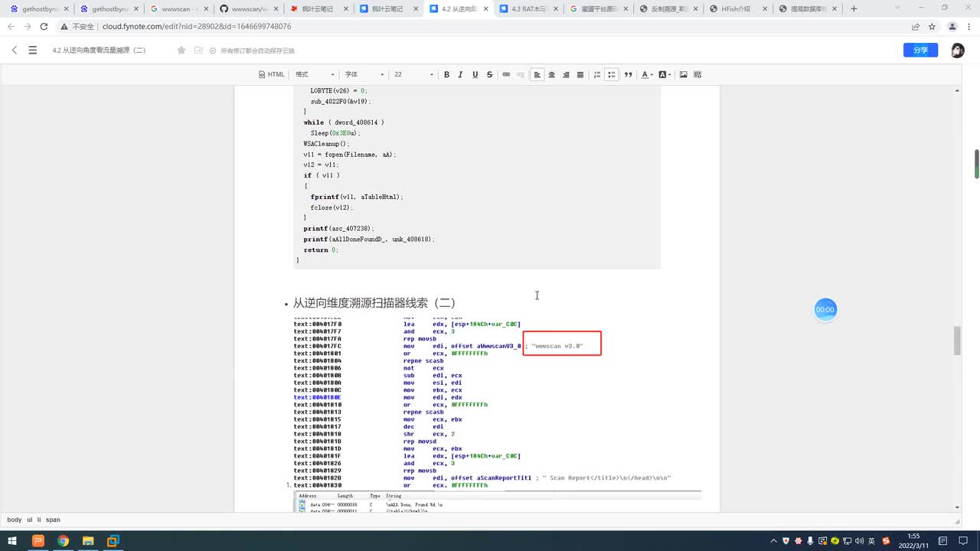Bookmark this page with the star icon
The image size is (980, 551).
[x=932, y=26]
